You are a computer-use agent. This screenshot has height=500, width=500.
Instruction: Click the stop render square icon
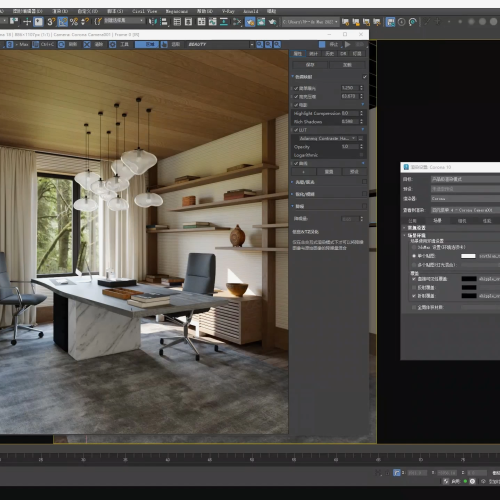(322, 44)
